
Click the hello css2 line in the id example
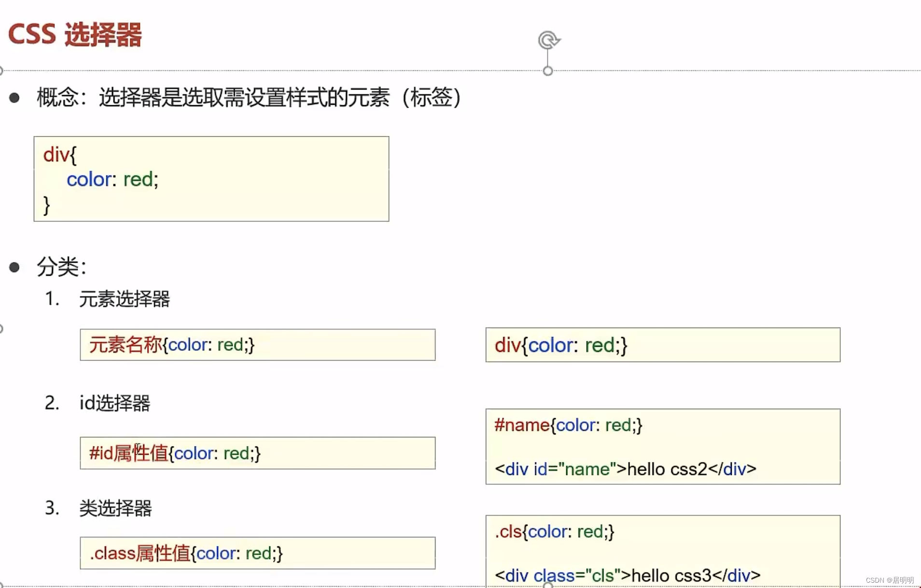pos(625,469)
